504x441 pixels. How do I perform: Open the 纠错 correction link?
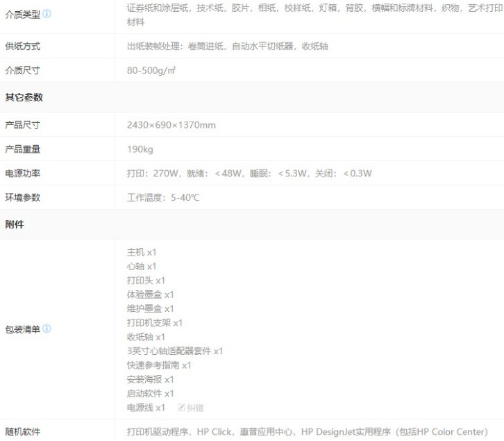tap(195, 408)
